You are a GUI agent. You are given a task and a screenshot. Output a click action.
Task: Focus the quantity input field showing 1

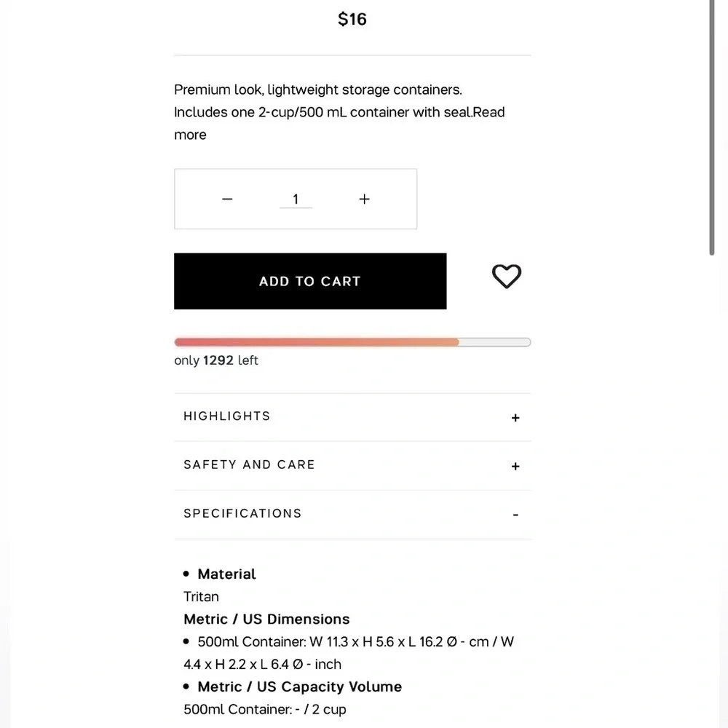tap(296, 199)
